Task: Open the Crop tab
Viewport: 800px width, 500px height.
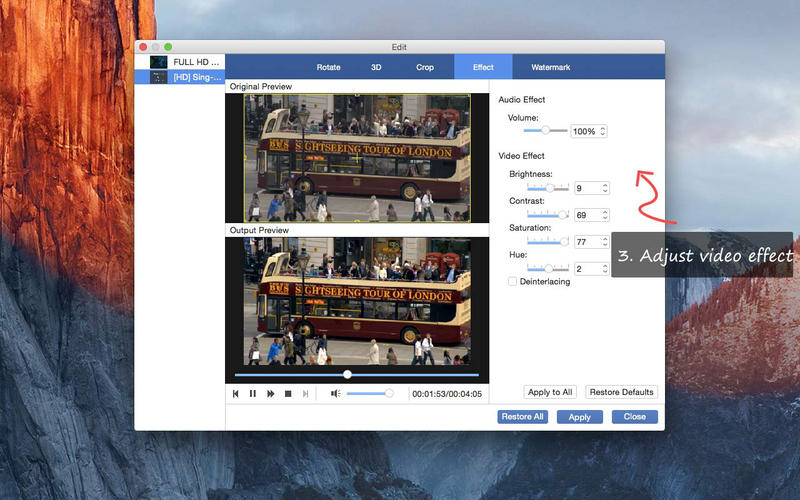Action: click(x=424, y=67)
